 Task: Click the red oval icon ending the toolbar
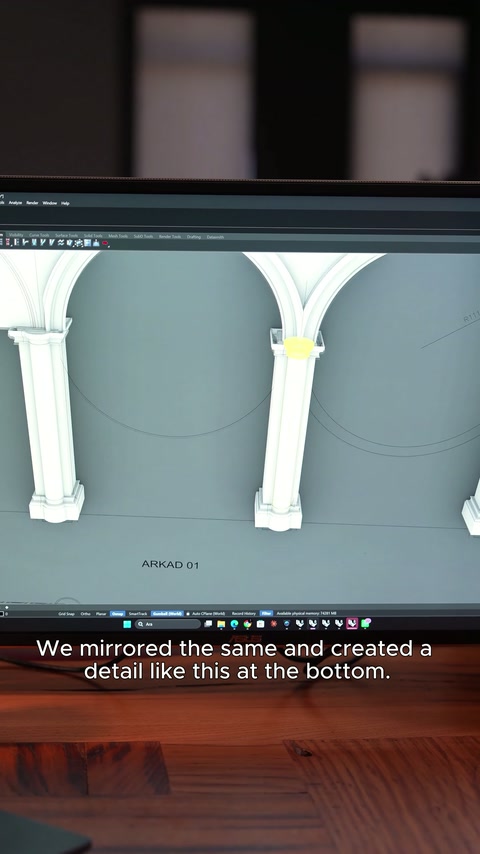pos(105,243)
